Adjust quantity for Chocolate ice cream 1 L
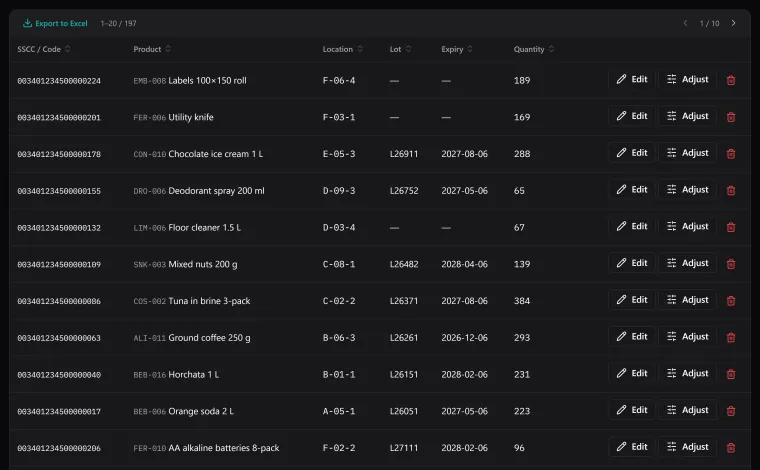This screenshot has height=470, width=760. [687, 153]
